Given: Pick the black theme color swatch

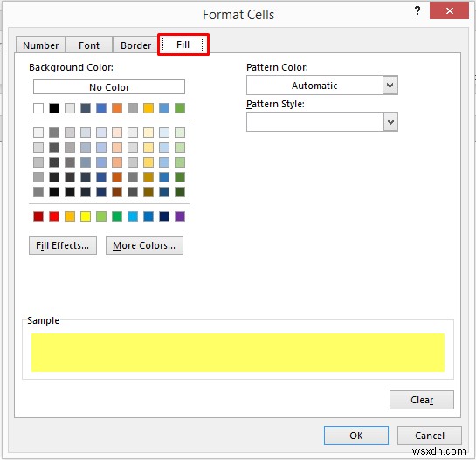Looking at the screenshot, I should click(x=54, y=108).
